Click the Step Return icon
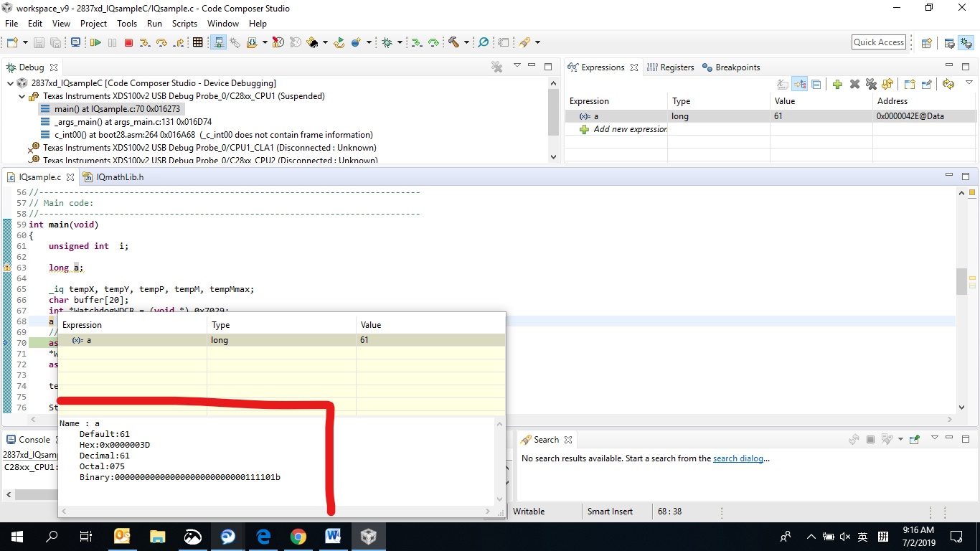The width and height of the screenshot is (980, 551). (179, 43)
